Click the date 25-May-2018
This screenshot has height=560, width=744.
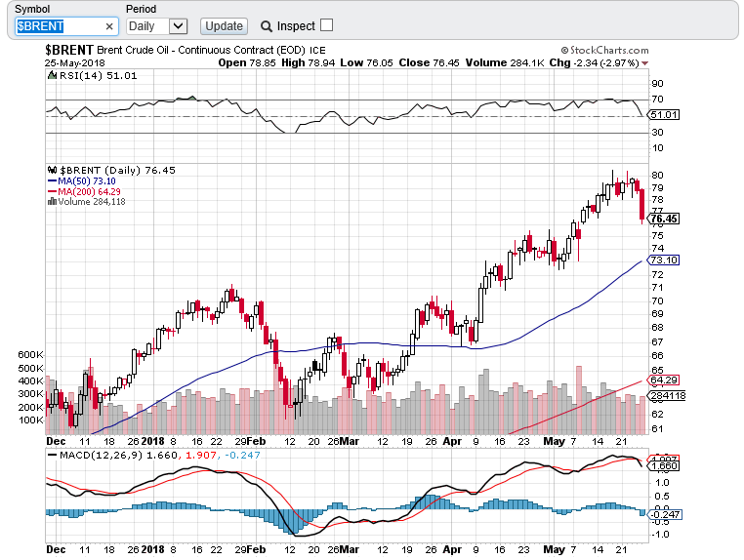point(75,63)
